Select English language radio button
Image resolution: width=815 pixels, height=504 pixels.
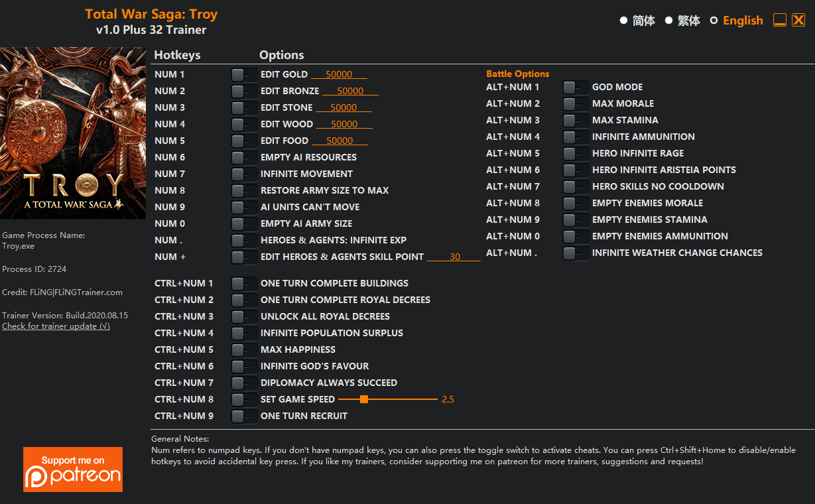(x=714, y=21)
